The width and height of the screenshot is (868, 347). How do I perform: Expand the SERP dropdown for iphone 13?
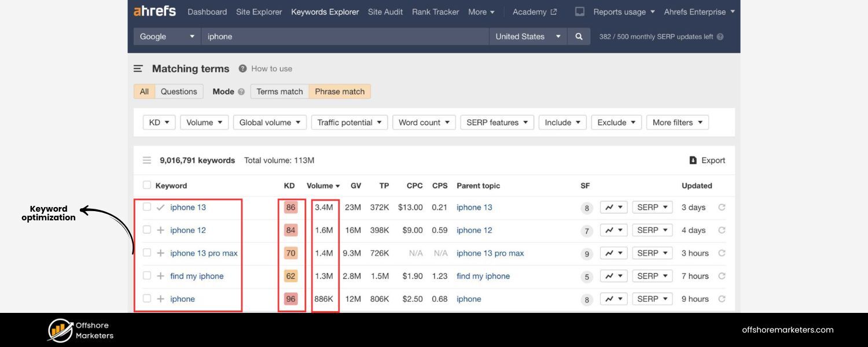pyautogui.click(x=652, y=207)
